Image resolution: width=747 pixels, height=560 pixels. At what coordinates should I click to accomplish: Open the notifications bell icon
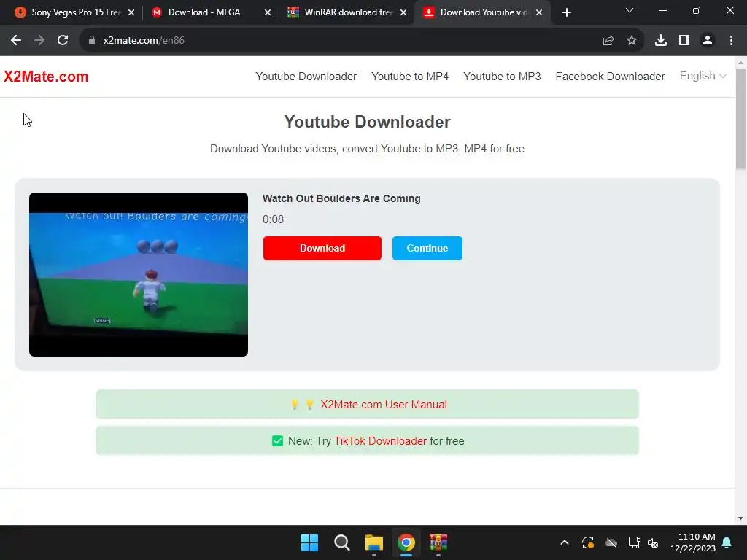coord(727,542)
